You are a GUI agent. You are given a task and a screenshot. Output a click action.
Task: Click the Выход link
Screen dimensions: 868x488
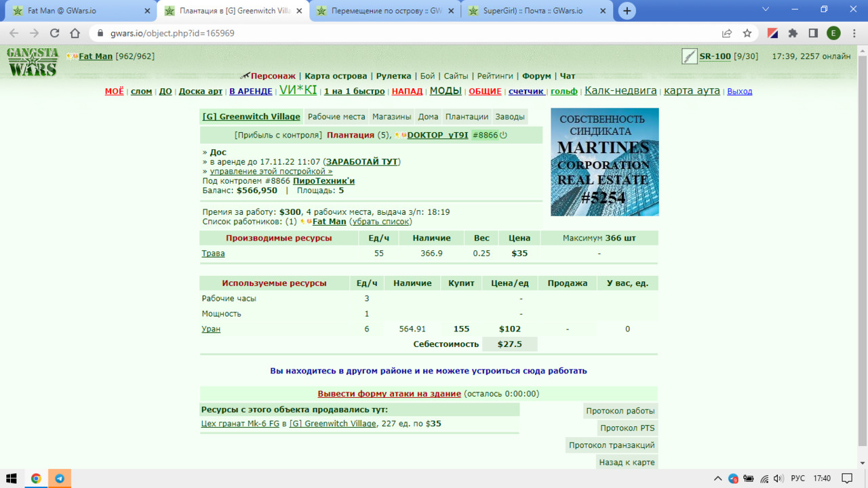click(740, 91)
